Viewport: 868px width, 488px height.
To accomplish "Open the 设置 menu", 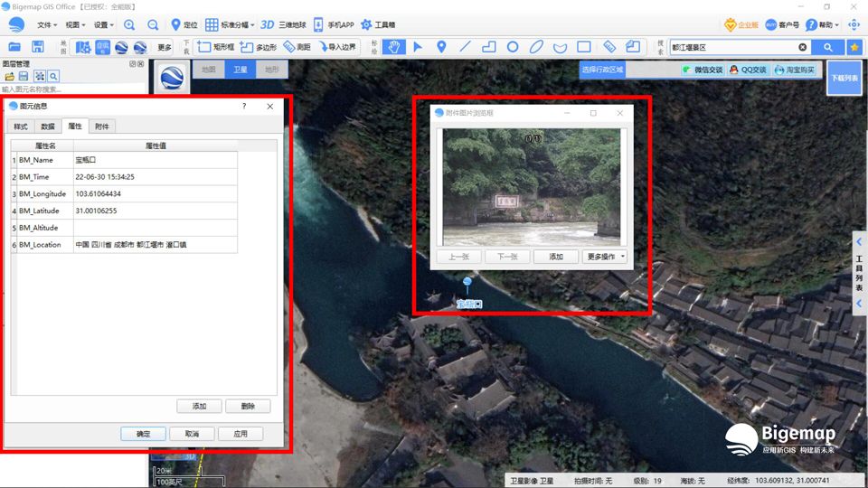I will click(103, 25).
